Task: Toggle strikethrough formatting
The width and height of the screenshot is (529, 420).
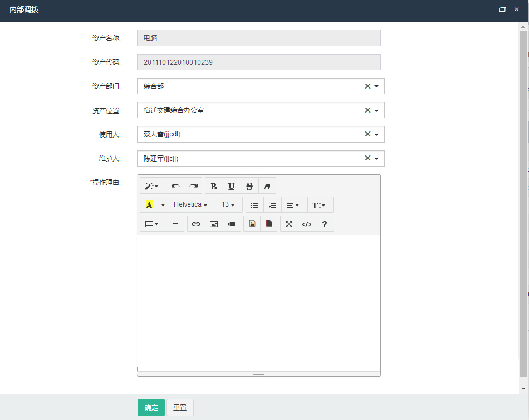Action: pos(249,186)
